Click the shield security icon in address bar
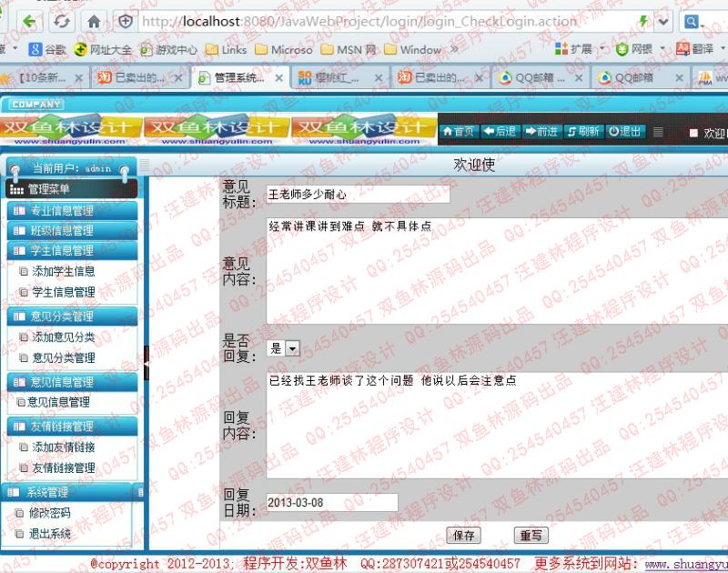 (x=126, y=21)
